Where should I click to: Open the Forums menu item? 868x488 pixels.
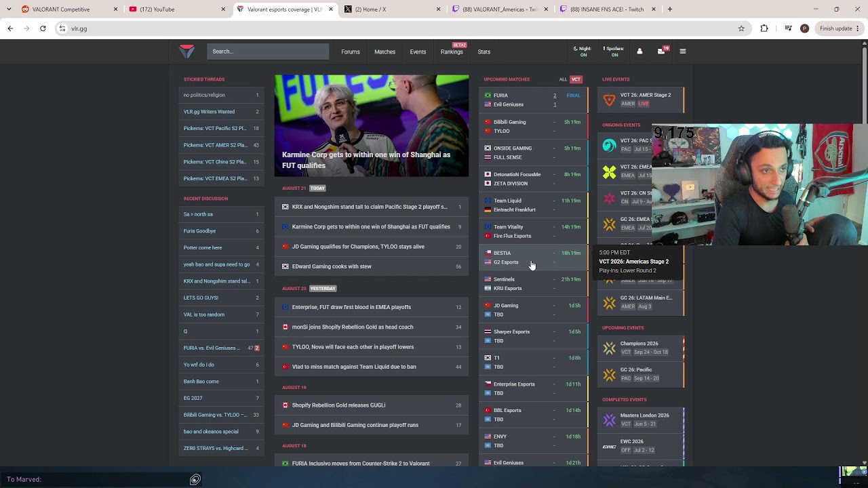351,52
